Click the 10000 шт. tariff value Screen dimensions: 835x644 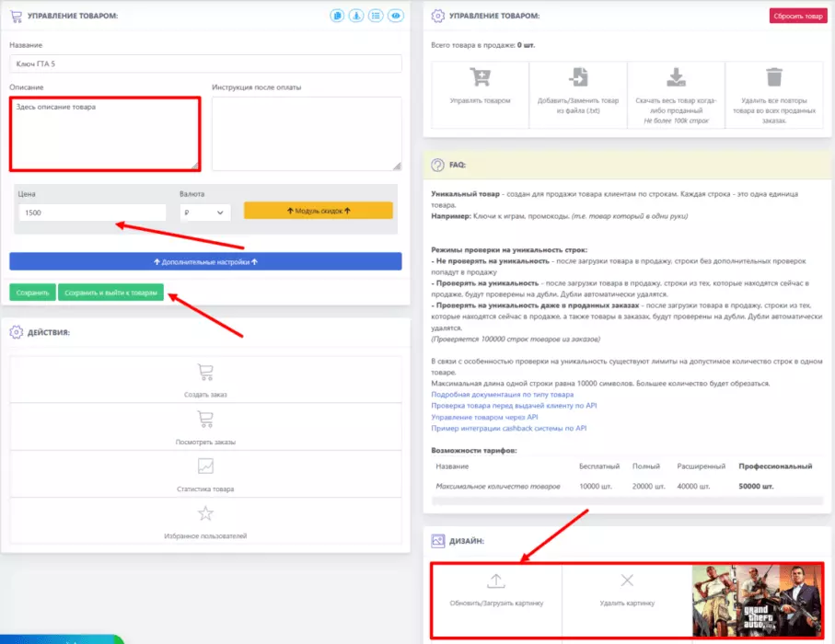pos(596,487)
